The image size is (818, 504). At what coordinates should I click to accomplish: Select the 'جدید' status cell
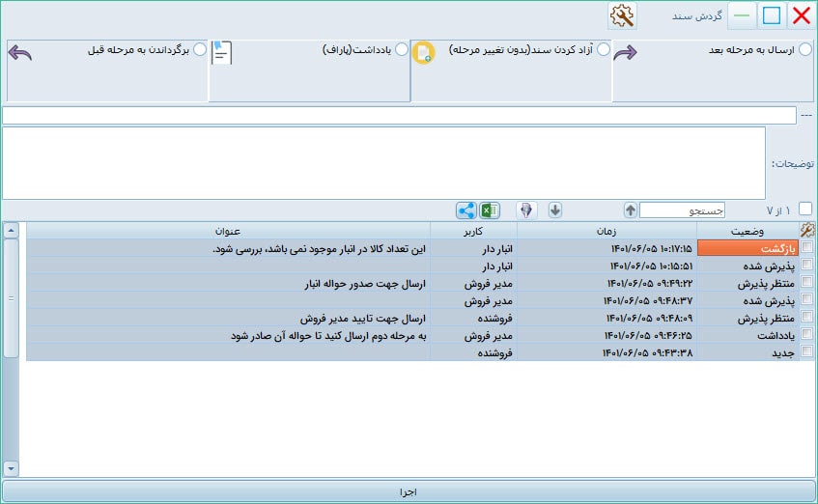click(x=747, y=352)
